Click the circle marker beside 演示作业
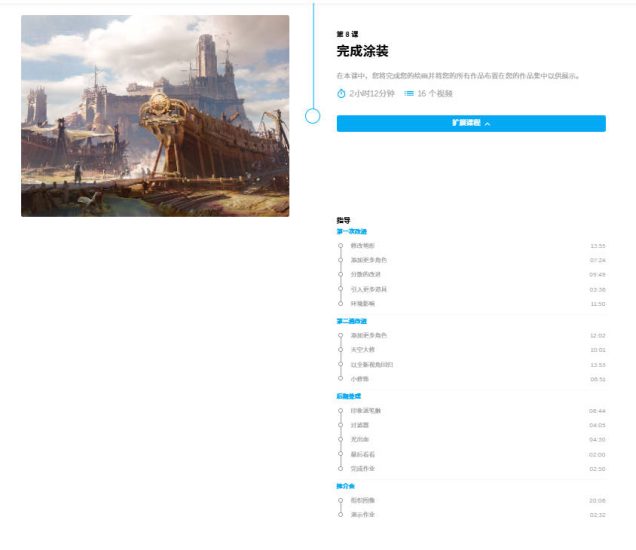 point(340,515)
